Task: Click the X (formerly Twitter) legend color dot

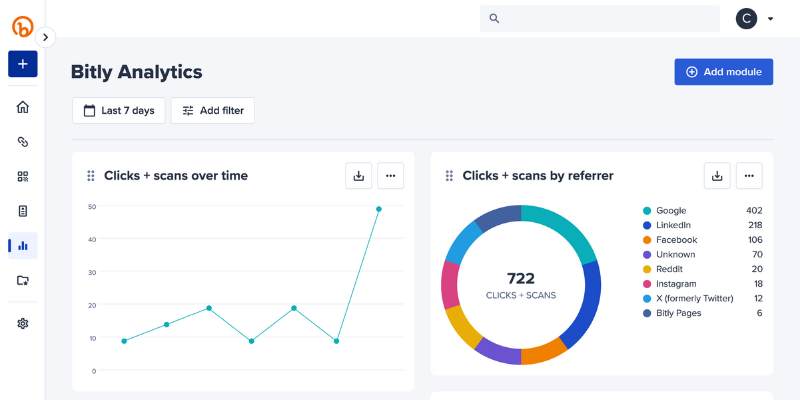Action: [x=647, y=298]
